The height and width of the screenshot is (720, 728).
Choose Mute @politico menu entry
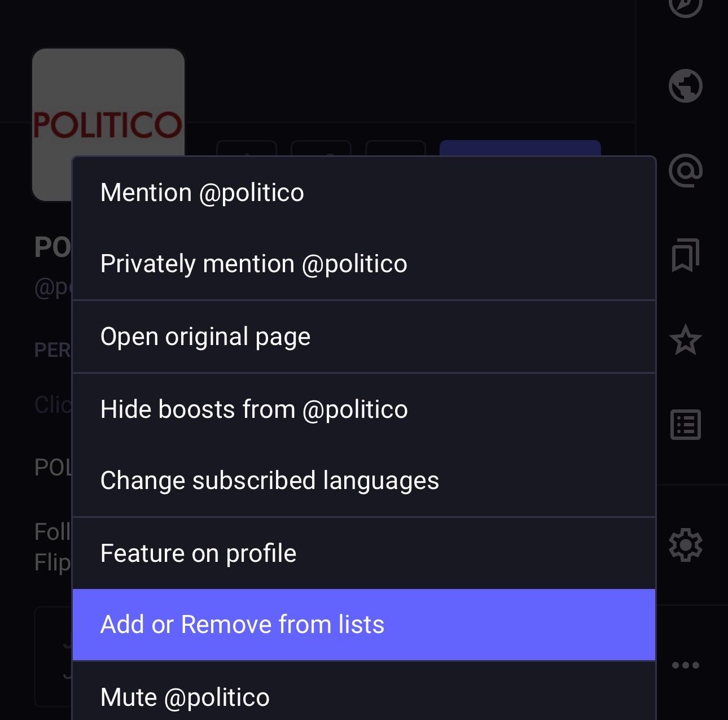364,697
